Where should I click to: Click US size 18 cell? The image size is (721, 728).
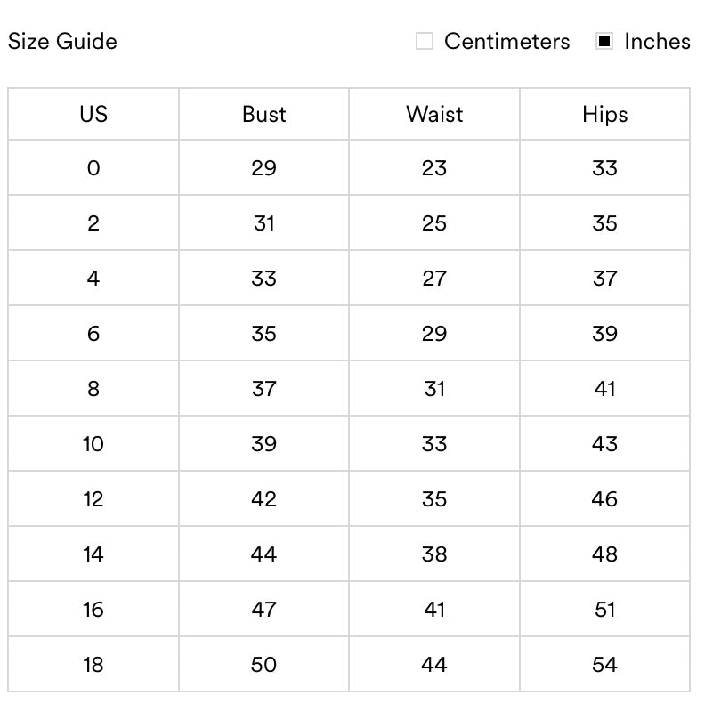[x=93, y=665]
